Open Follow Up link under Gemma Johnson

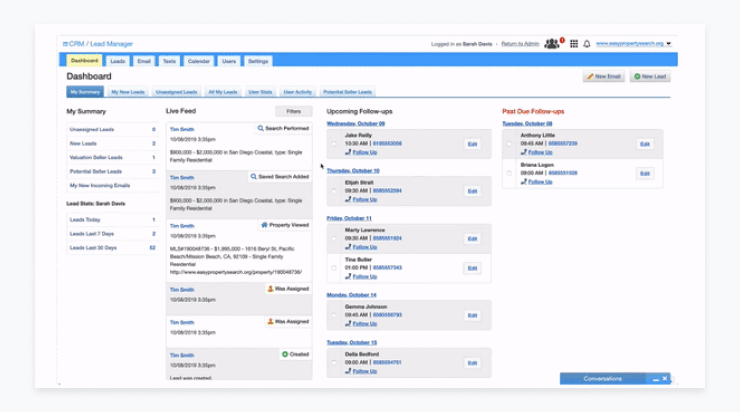pyautogui.click(x=365, y=322)
